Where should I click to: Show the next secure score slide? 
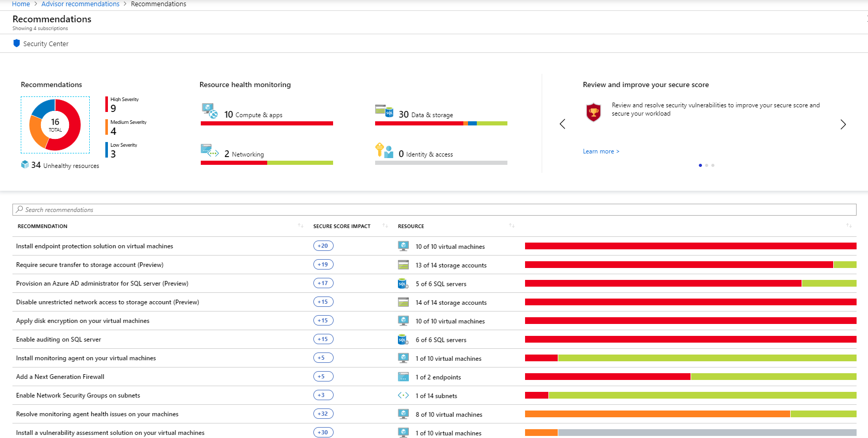pos(843,124)
